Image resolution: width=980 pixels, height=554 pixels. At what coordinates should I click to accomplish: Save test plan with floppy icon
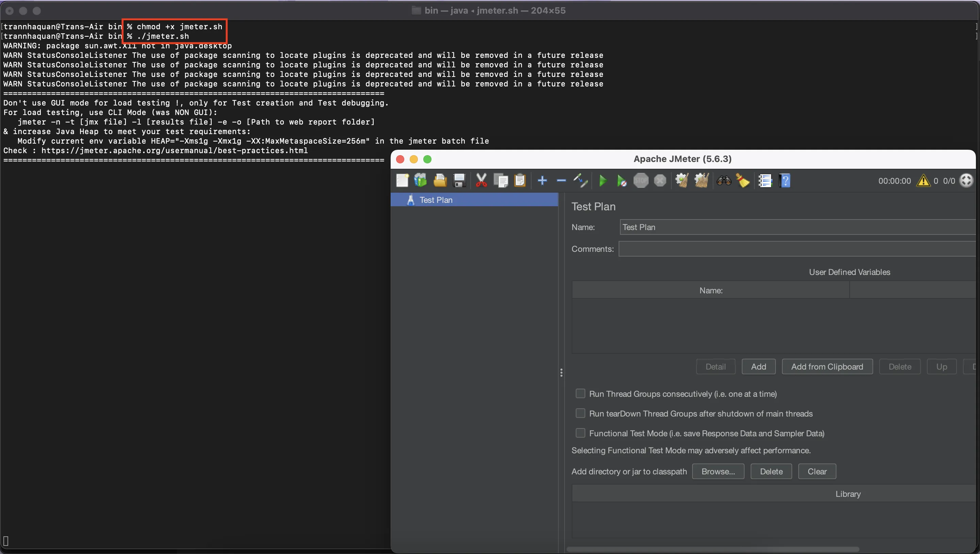(x=460, y=180)
